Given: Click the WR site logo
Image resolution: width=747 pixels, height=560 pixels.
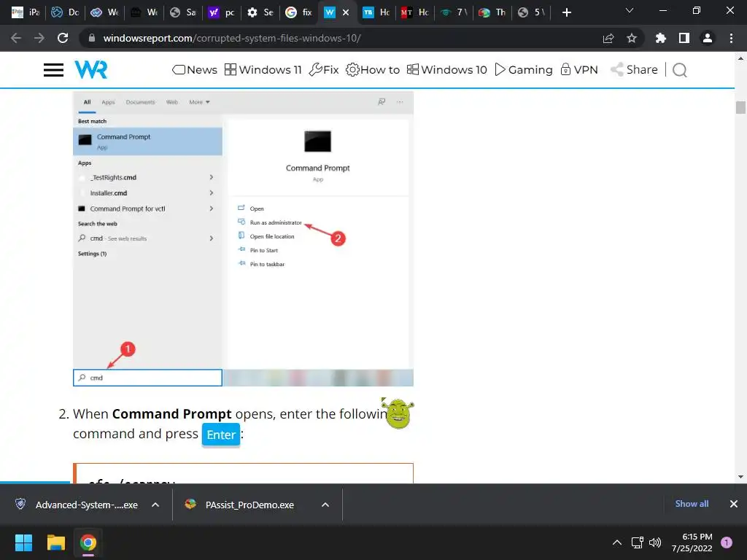Looking at the screenshot, I should [x=91, y=69].
